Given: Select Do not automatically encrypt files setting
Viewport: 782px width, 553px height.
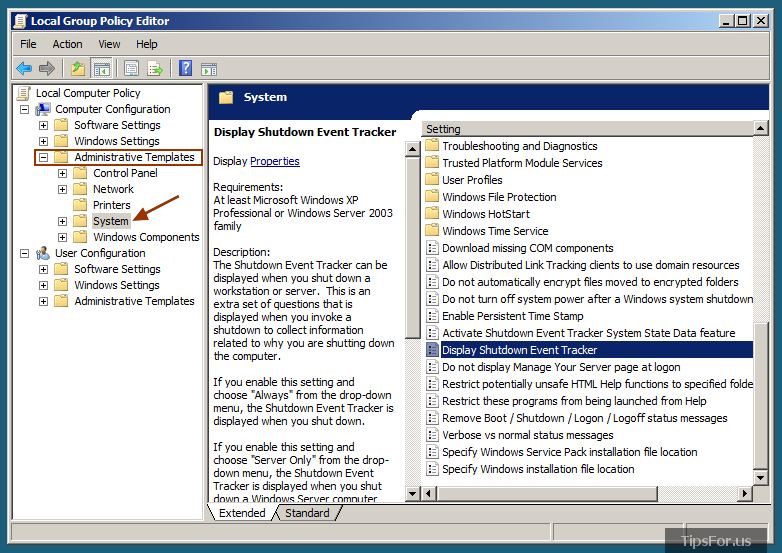Looking at the screenshot, I should tap(588, 282).
